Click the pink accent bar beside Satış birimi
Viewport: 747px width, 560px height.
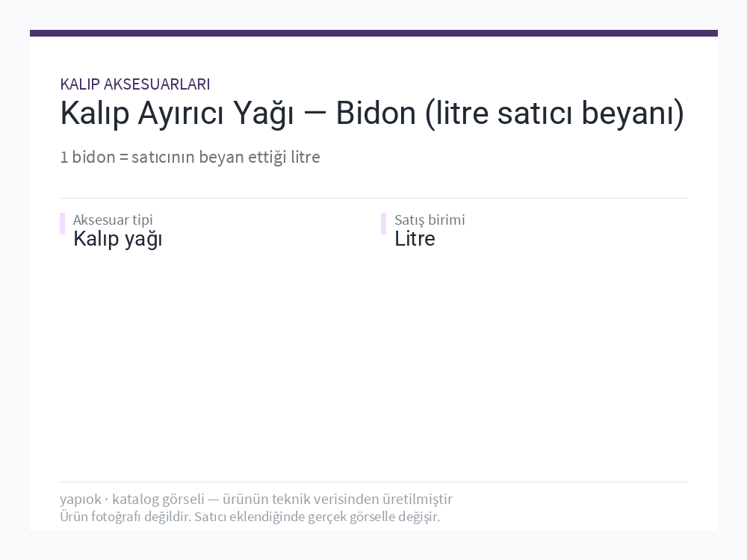[x=383, y=224]
